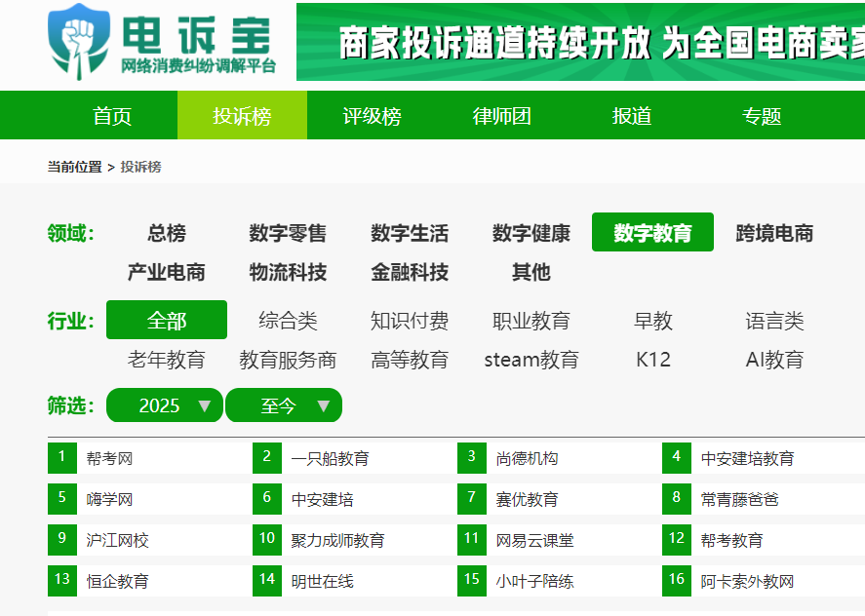The image size is (865, 616).
Task: Select the 投诉榜 navigation tab
Action: (242, 116)
